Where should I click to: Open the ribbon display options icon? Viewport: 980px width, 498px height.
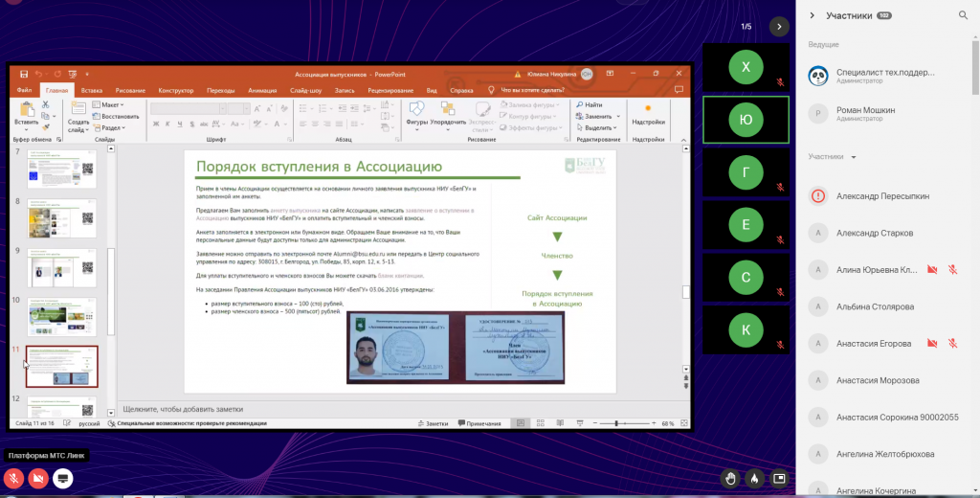pyautogui.click(x=610, y=74)
